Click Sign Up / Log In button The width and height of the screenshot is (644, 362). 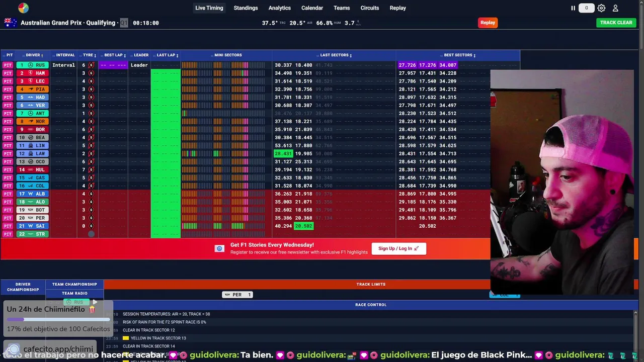click(399, 248)
